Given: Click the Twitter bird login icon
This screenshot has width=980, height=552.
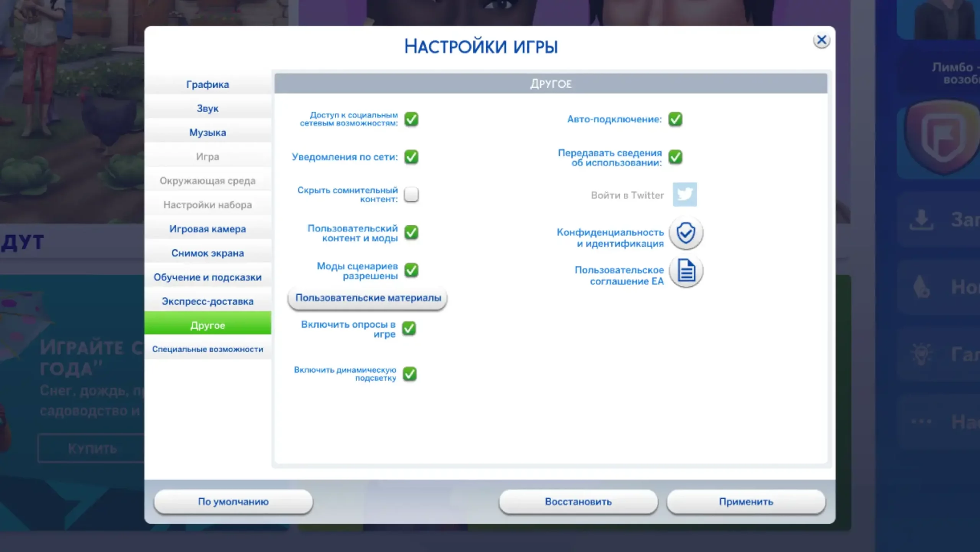Looking at the screenshot, I should [684, 195].
